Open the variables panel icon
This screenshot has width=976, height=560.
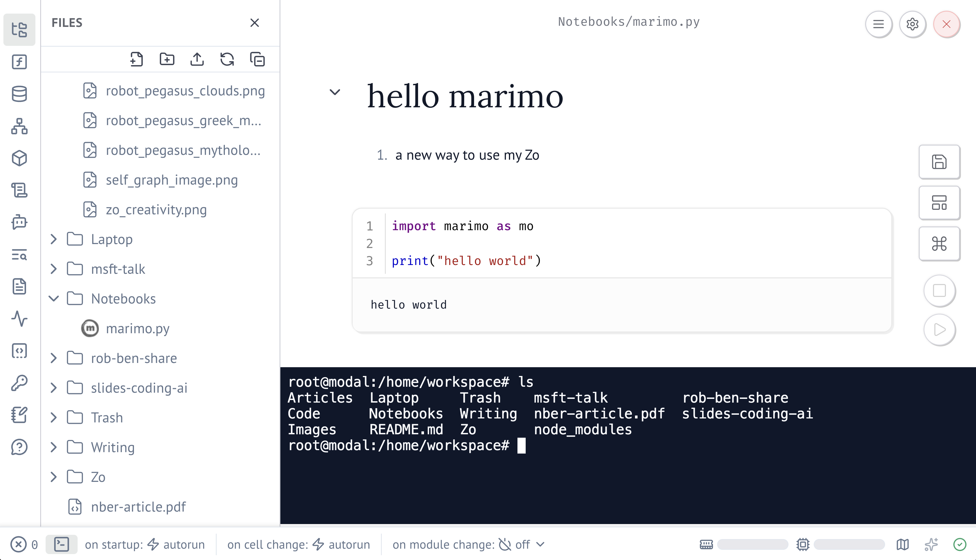pyautogui.click(x=19, y=62)
